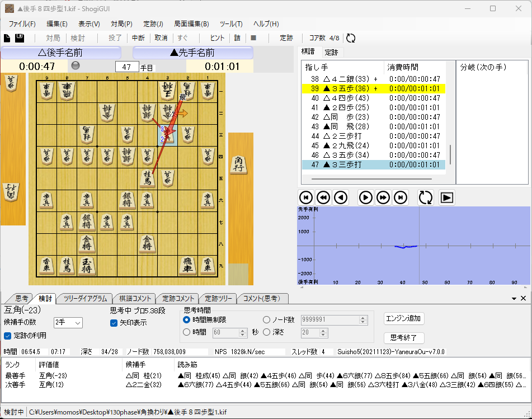
Task: Click the move number field showing 47
Action: click(127, 67)
